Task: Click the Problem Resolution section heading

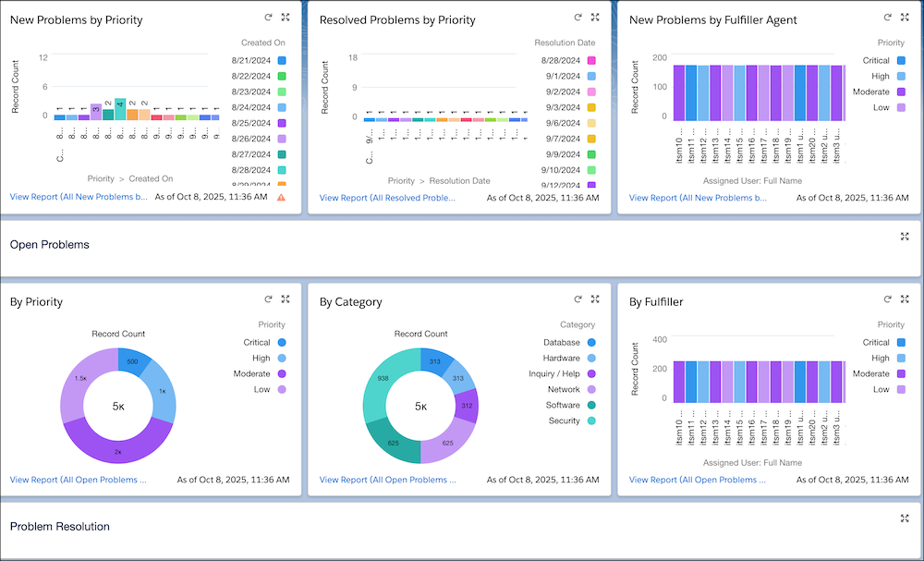Action: (59, 526)
